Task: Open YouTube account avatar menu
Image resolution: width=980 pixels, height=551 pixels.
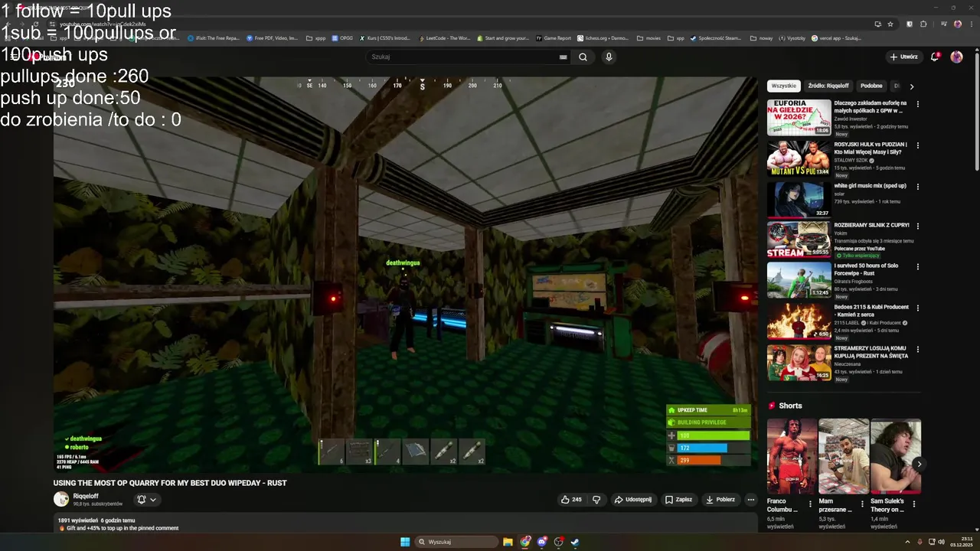Action: 956,57
